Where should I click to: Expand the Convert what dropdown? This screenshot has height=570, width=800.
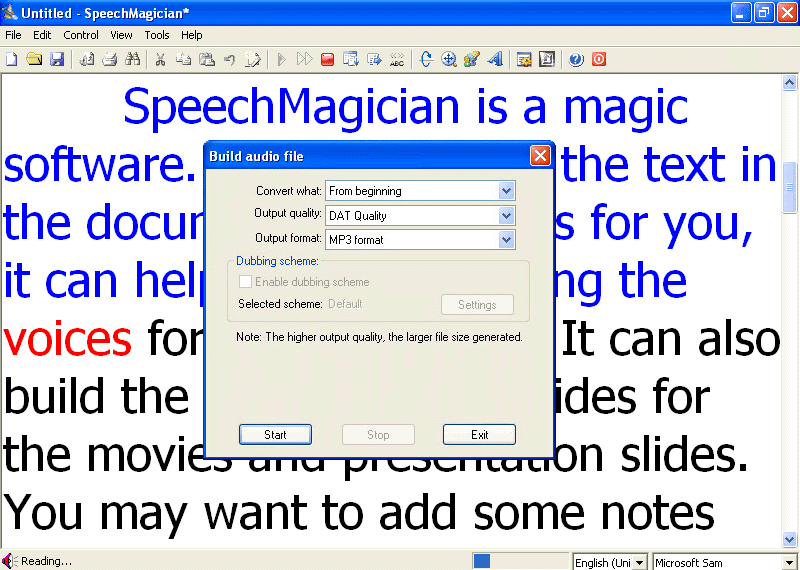(506, 191)
